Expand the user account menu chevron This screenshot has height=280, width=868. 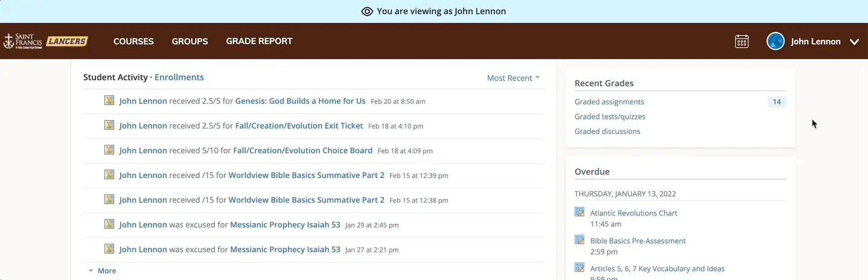854,42
